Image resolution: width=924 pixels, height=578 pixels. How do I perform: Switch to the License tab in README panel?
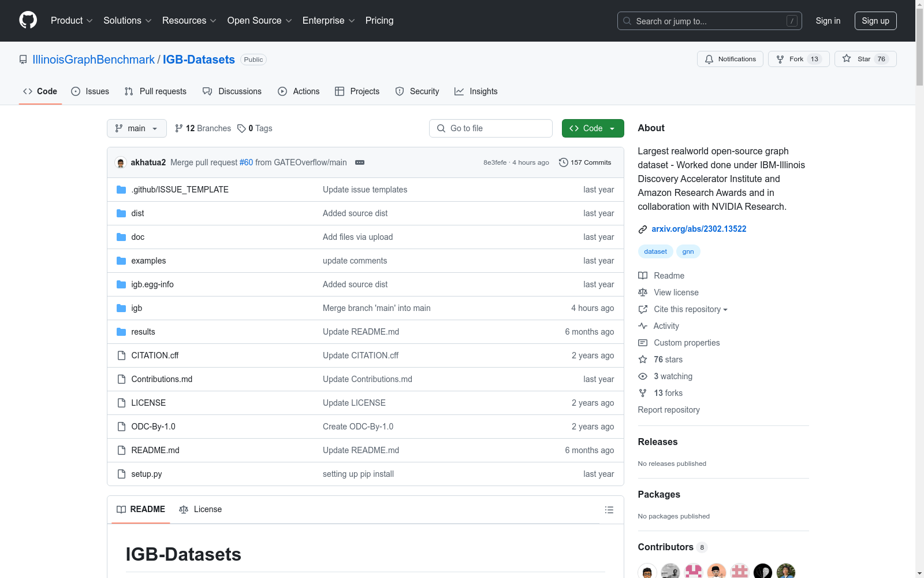point(200,509)
